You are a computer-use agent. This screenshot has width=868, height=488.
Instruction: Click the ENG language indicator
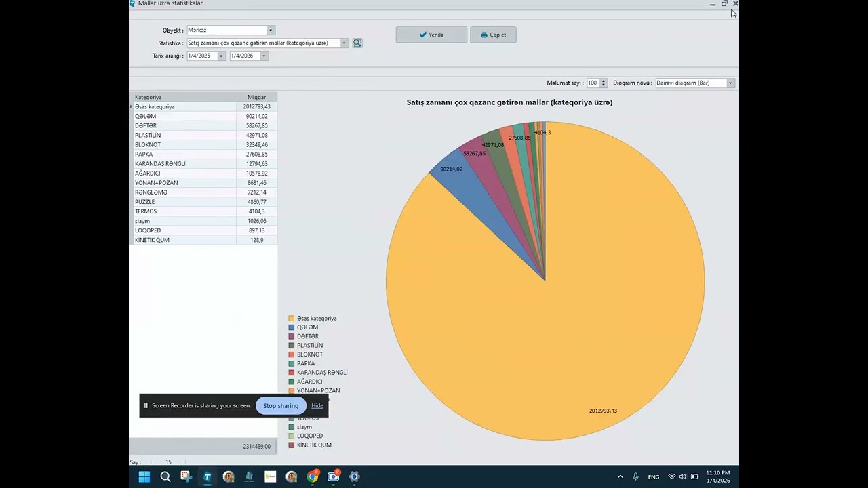654,476
